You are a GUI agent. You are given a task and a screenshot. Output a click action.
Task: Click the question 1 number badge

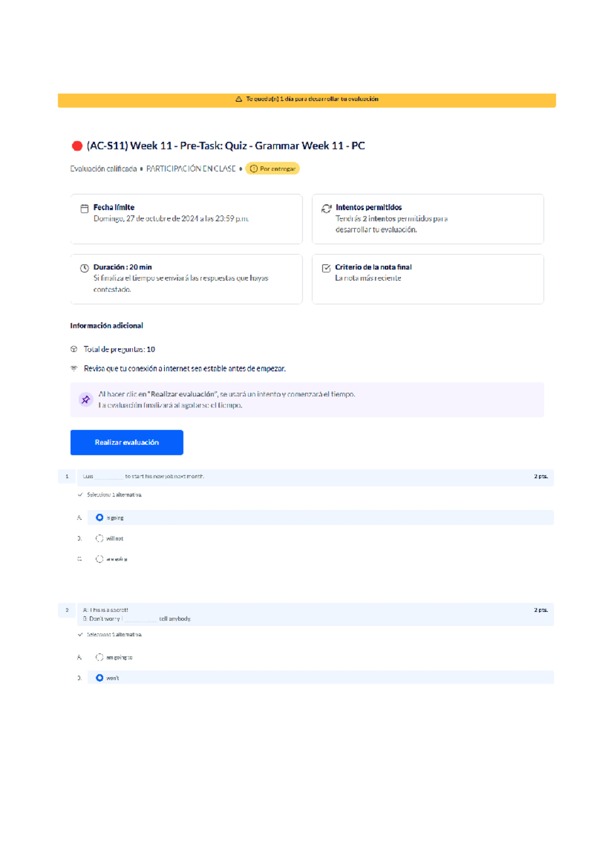click(67, 476)
